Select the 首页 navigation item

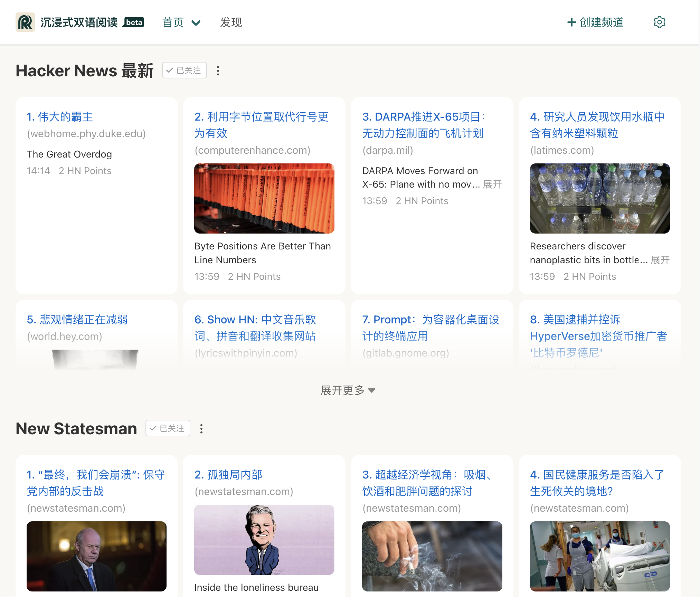(173, 22)
